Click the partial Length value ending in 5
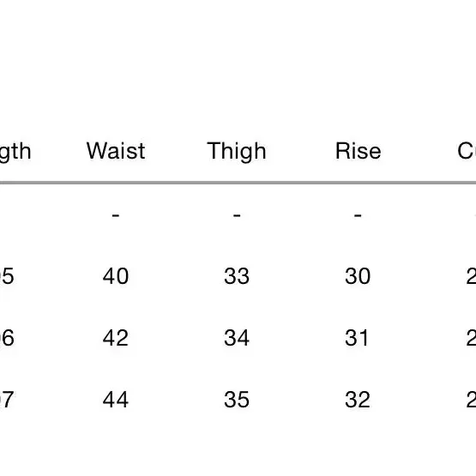The image size is (476, 476). click(x=7, y=276)
